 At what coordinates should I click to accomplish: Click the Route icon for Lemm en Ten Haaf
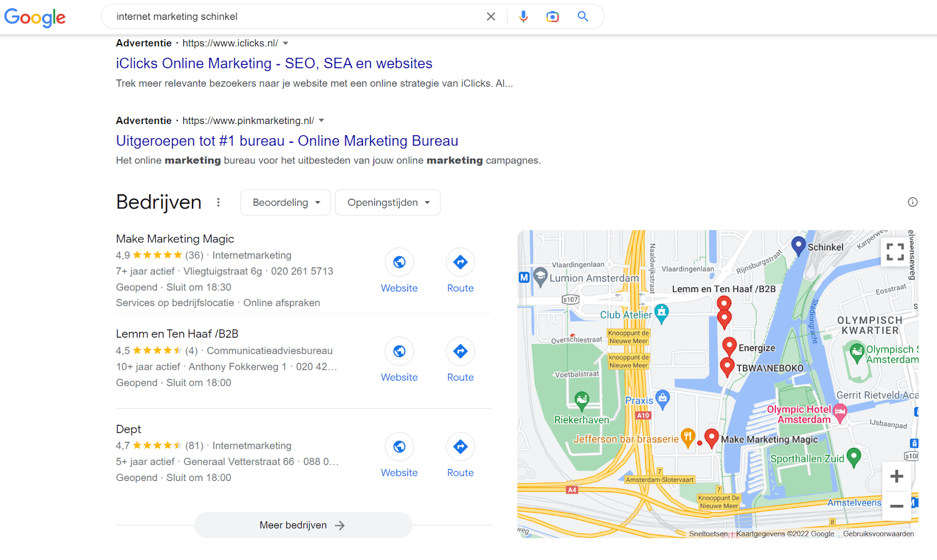tap(460, 351)
